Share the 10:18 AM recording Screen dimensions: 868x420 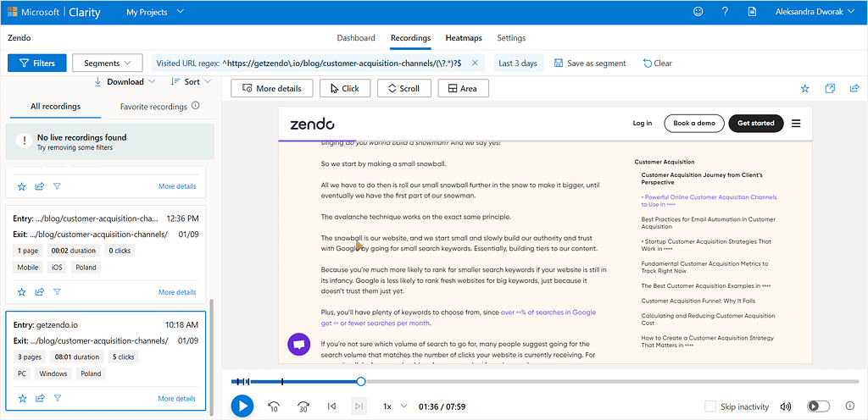point(39,399)
